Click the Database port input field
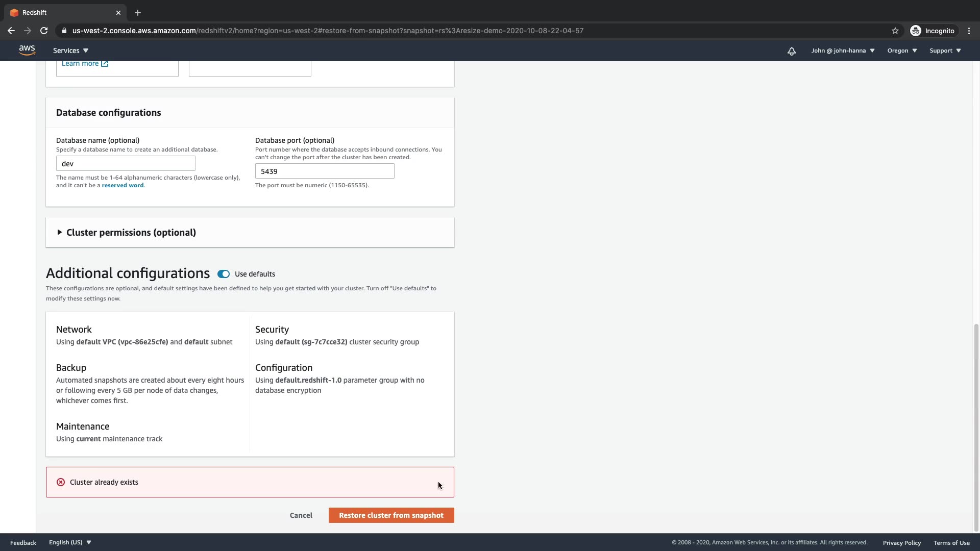980x551 pixels. [x=325, y=171]
